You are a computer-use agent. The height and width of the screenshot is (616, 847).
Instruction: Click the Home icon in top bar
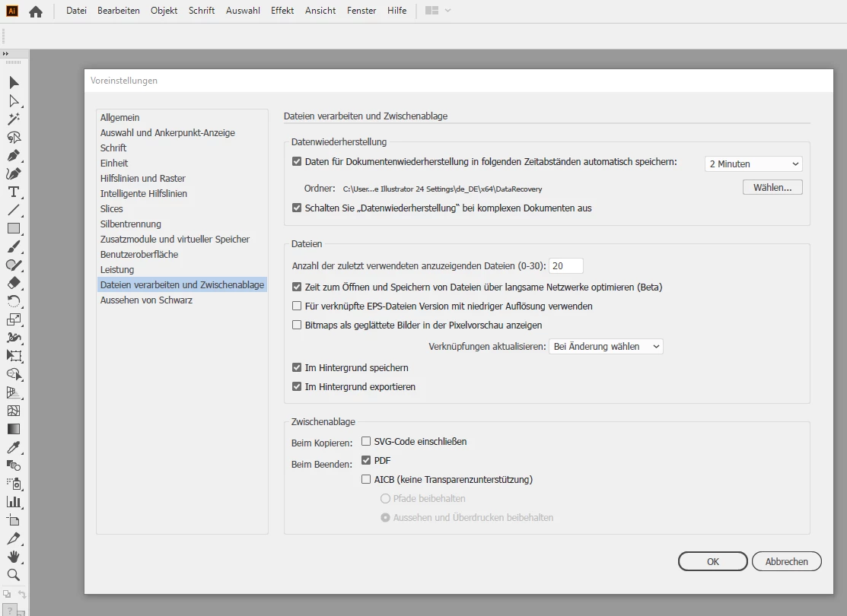point(36,11)
